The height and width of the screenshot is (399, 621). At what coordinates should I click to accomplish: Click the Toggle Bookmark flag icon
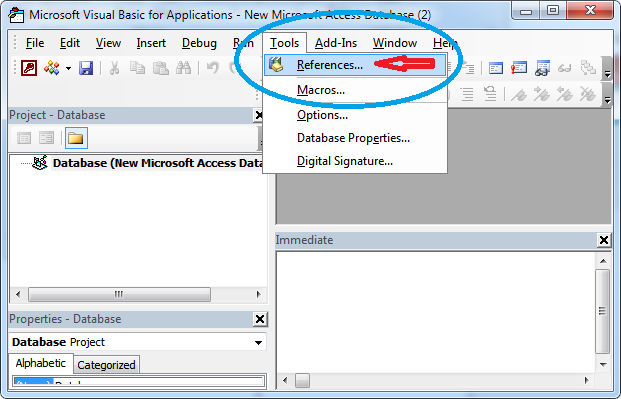(518, 94)
